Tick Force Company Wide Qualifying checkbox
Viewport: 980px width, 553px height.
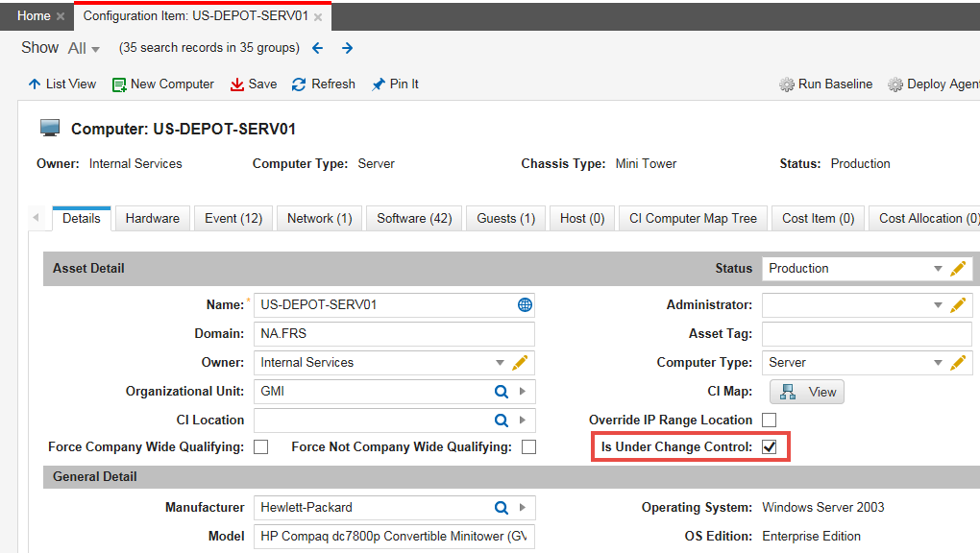click(x=260, y=447)
